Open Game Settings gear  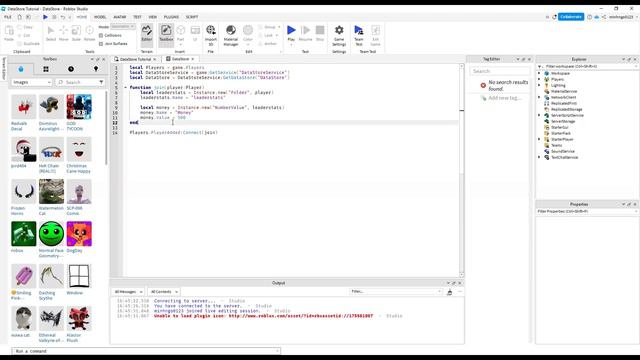(339, 35)
